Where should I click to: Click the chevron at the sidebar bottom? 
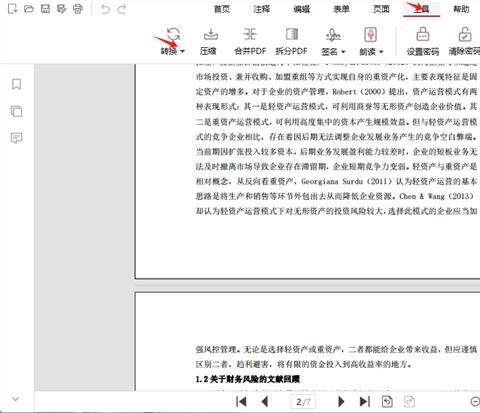point(15,399)
